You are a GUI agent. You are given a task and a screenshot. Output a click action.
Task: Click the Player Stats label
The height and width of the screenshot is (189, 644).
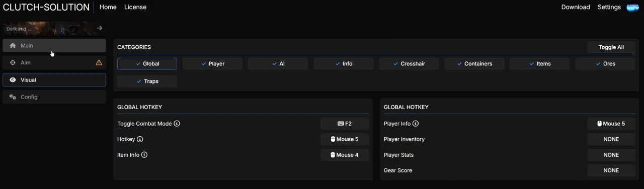398,155
